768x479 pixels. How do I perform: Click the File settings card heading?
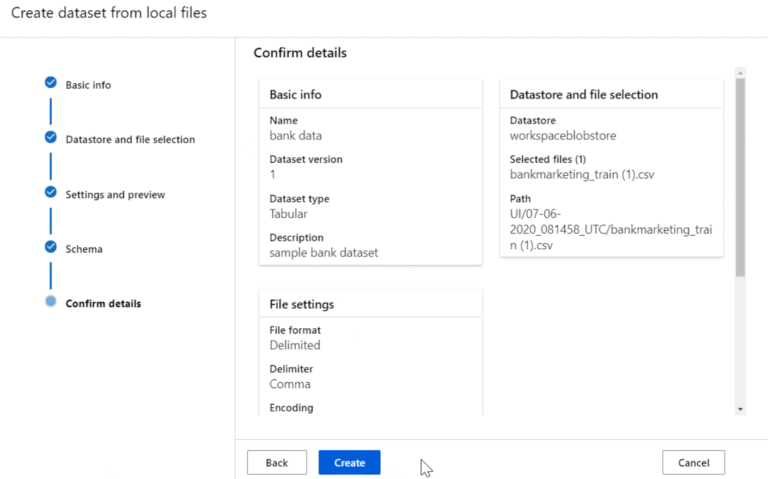302,304
